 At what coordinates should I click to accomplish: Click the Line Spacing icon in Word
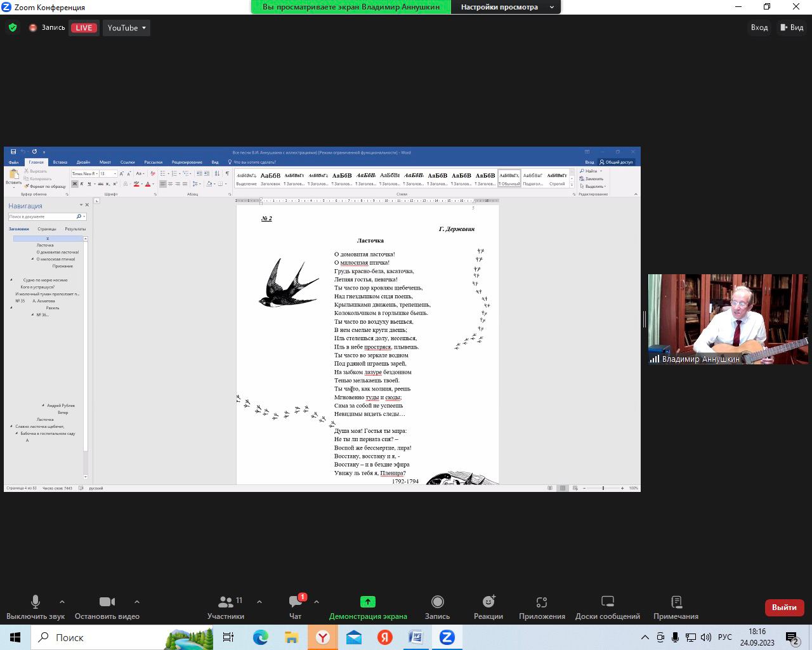tap(195, 184)
